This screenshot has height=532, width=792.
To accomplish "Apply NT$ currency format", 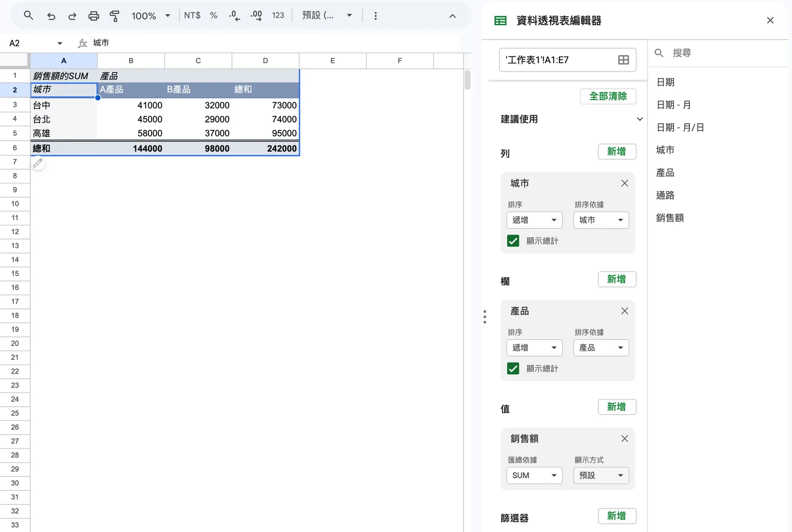I will 192,15.
